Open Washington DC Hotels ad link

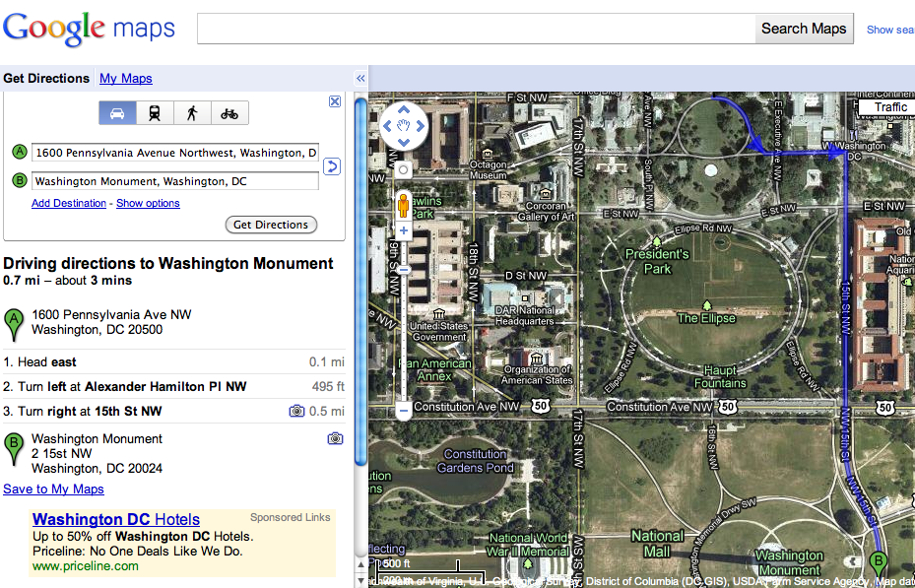click(x=116, y=519)
